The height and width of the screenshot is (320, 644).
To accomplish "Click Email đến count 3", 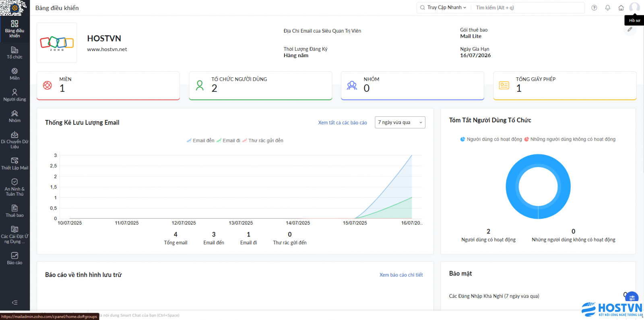I will coord(214,234).
